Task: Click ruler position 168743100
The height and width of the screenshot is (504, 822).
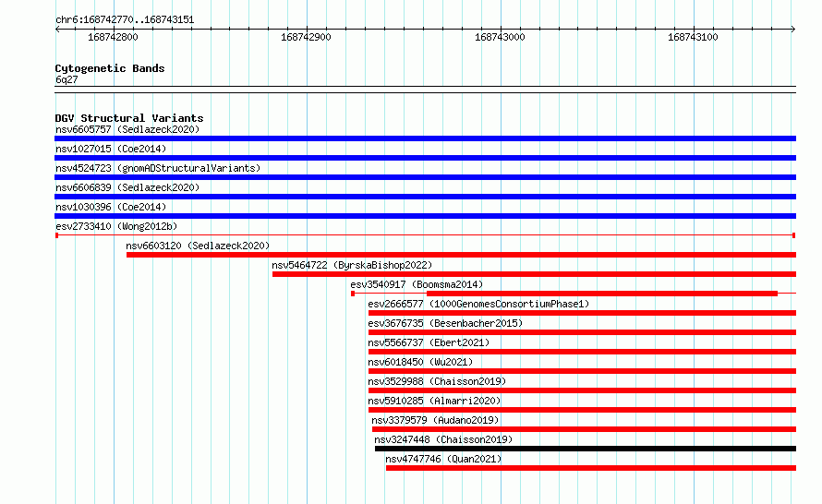Action: pos(693,37)
